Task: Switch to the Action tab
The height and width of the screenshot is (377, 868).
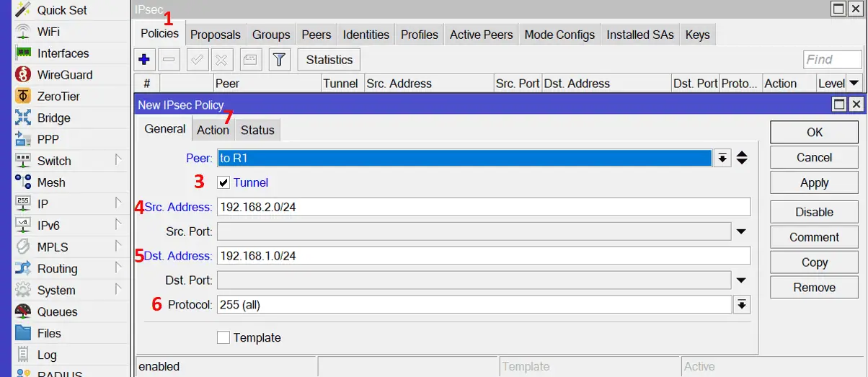Action: 213,130
